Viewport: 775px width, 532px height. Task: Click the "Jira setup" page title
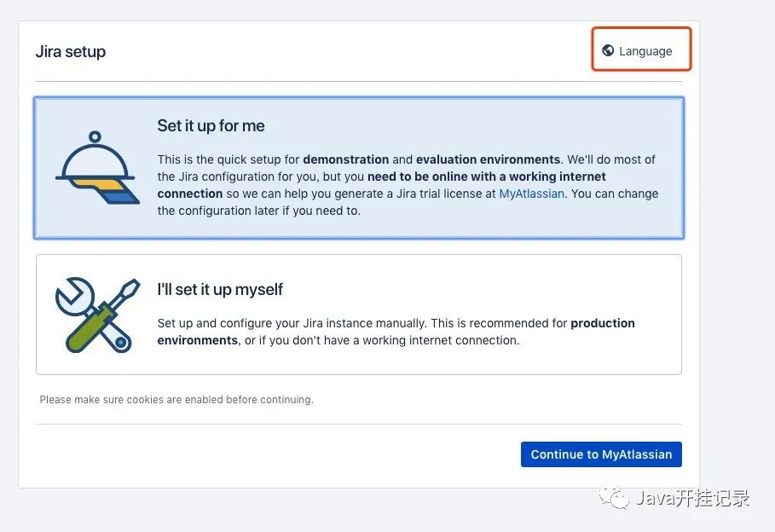(71, 51)
